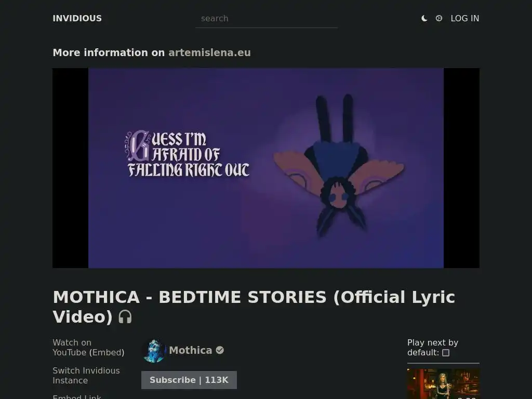Click the video title heading text
This screenshot has width=532, height=399.
pyautogui.click(x=254, y=307)
